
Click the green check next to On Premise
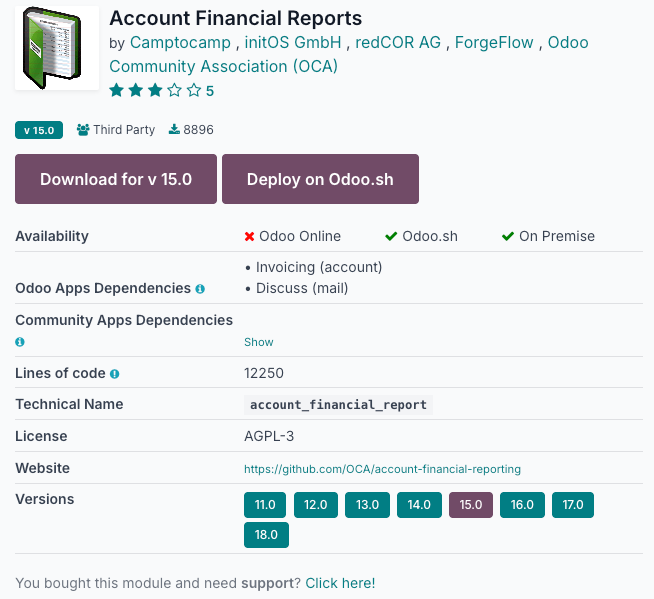(508, 237)
